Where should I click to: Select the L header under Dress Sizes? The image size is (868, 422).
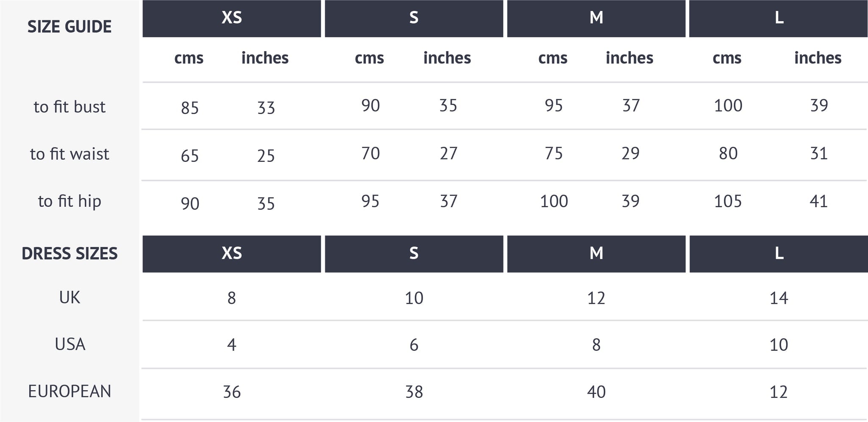[x=778, y=254]
